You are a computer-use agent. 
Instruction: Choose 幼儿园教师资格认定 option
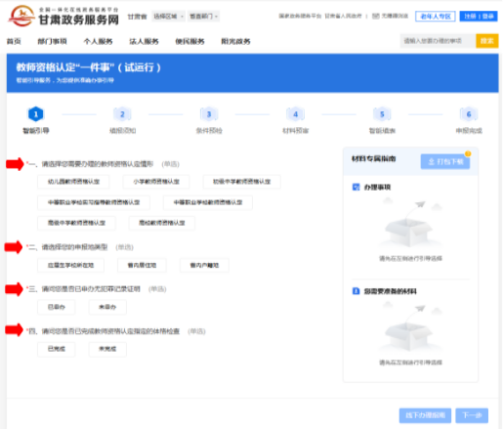pyautogui.click(x=73, y=182)
